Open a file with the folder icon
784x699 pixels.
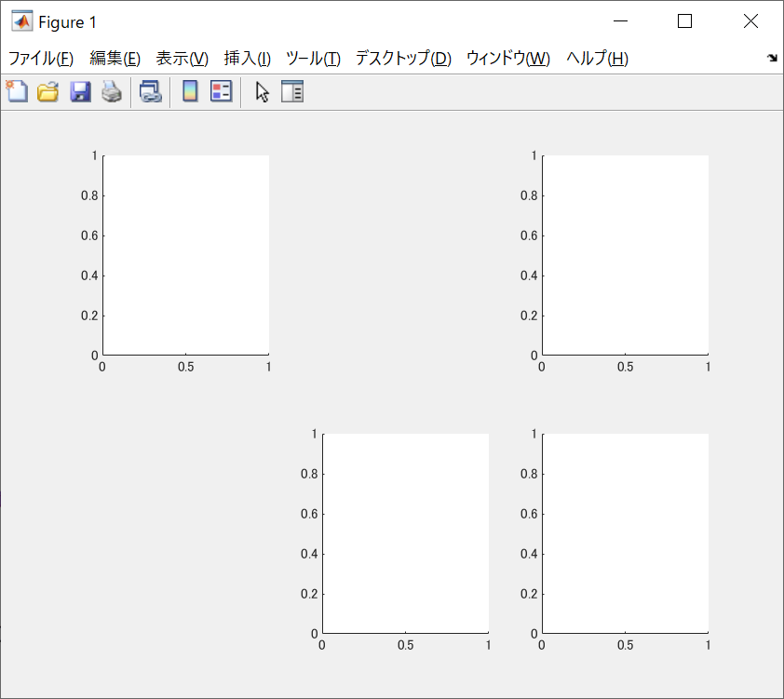tap(48, 92)
